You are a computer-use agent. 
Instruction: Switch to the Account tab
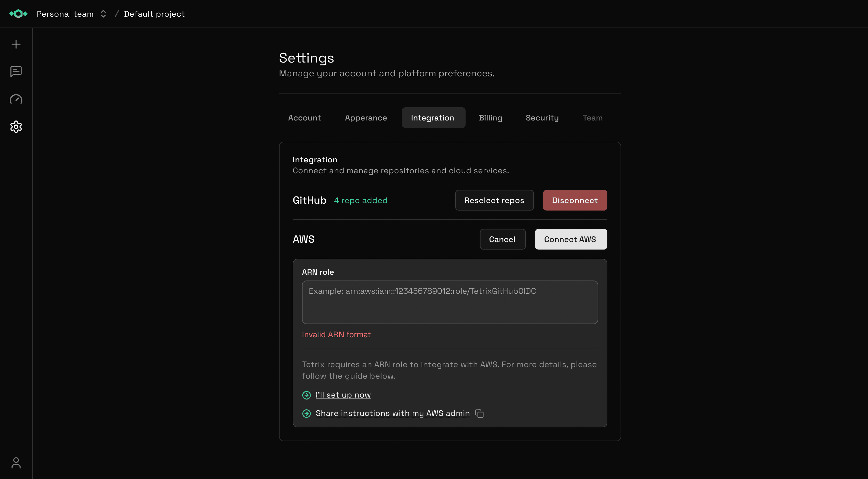(x=304, y=118)
